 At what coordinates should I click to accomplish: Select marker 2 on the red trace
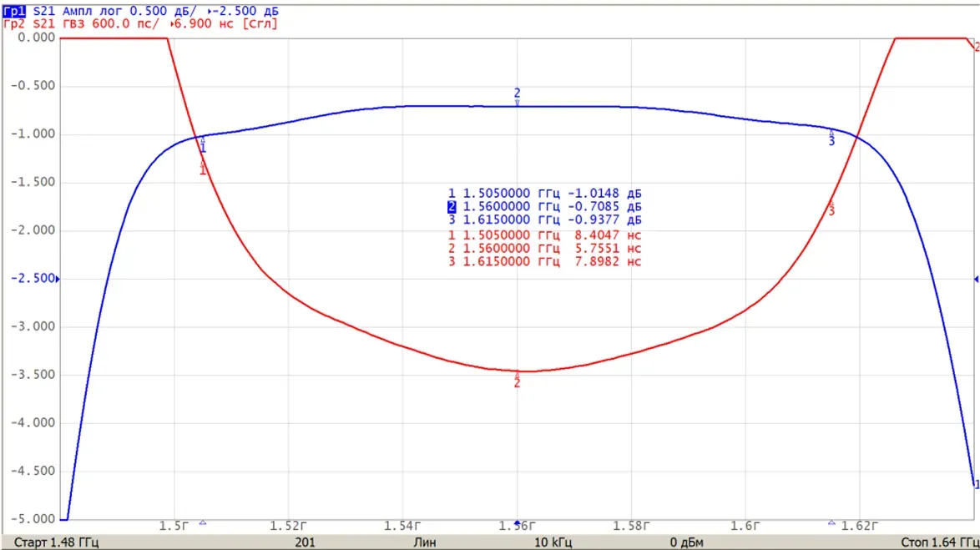coord(517,380)
